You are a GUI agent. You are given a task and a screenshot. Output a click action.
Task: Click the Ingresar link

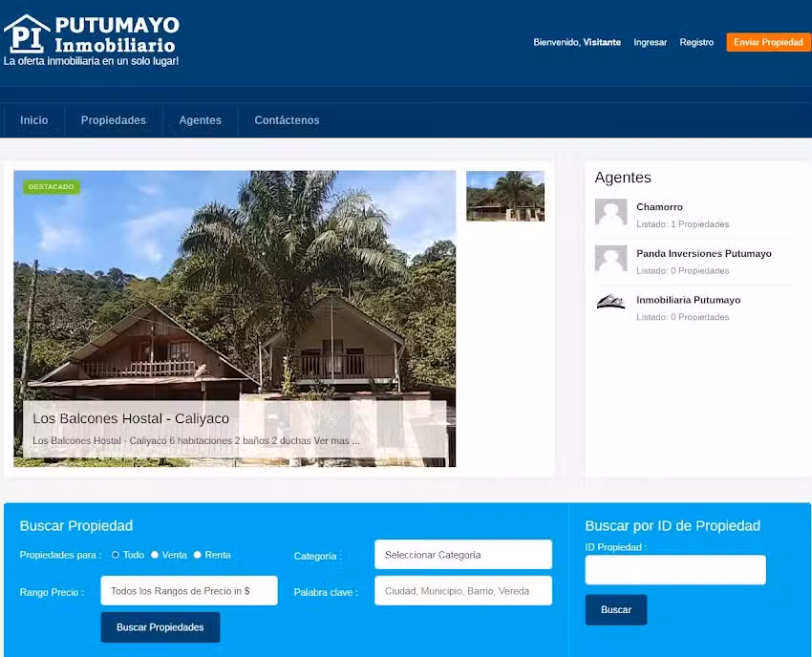coord(651,42)
